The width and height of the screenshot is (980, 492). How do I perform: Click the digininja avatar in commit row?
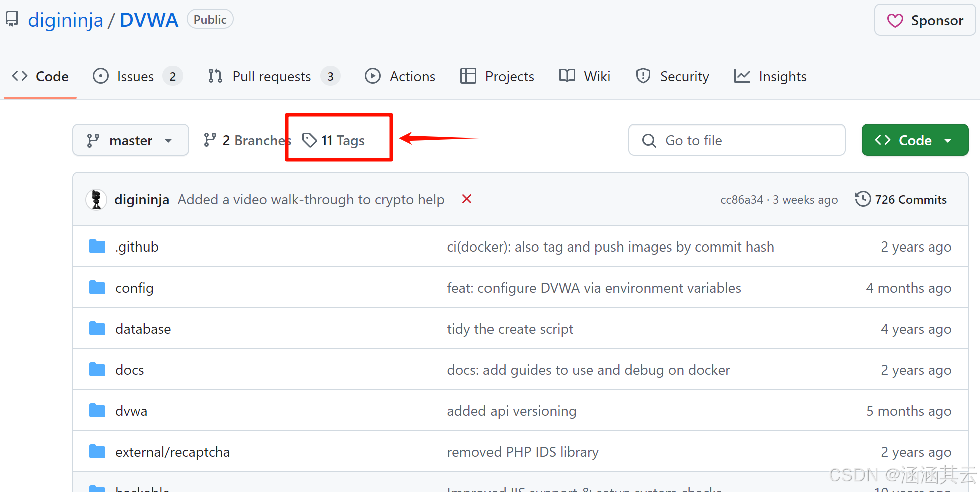96,200
